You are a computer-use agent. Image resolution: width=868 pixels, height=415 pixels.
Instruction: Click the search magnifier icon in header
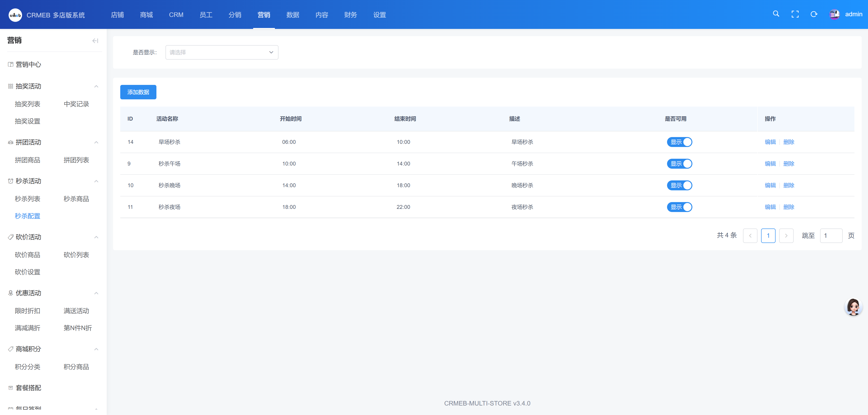[776, 14]
